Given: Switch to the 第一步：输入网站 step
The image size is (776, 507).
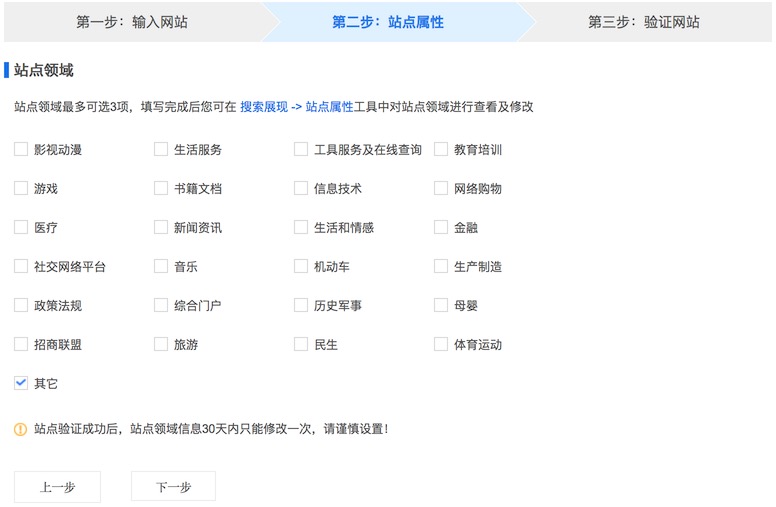Looking at the screenshot, I should (x=131, y=22).
